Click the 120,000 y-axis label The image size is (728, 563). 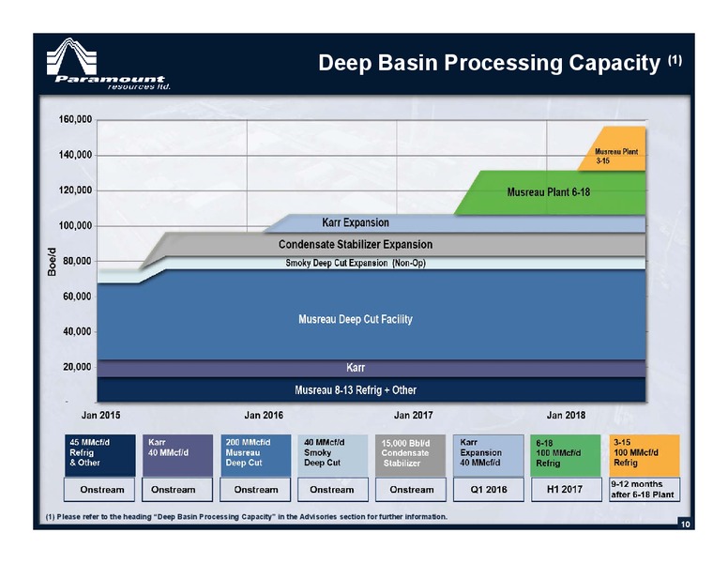point(75,190)
